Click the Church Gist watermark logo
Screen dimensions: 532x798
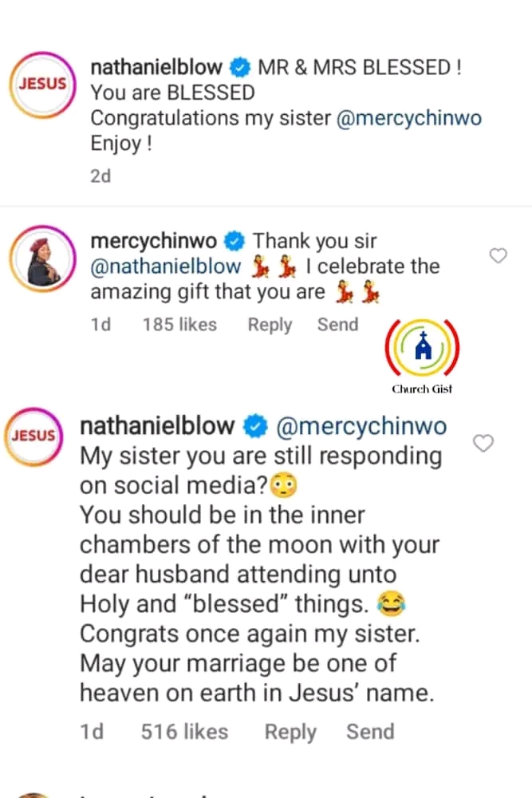coord(422,347)
